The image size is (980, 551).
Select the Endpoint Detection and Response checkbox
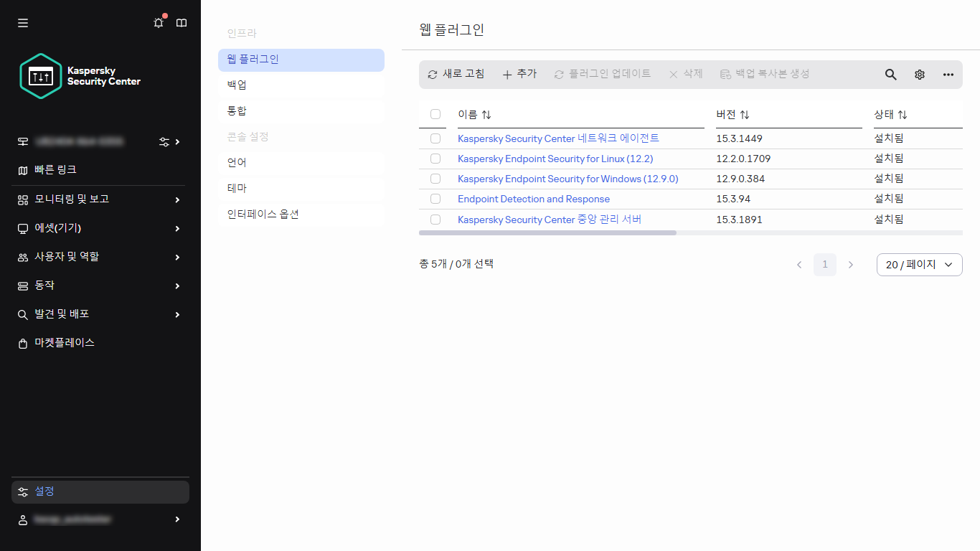(x=435, y=199)
